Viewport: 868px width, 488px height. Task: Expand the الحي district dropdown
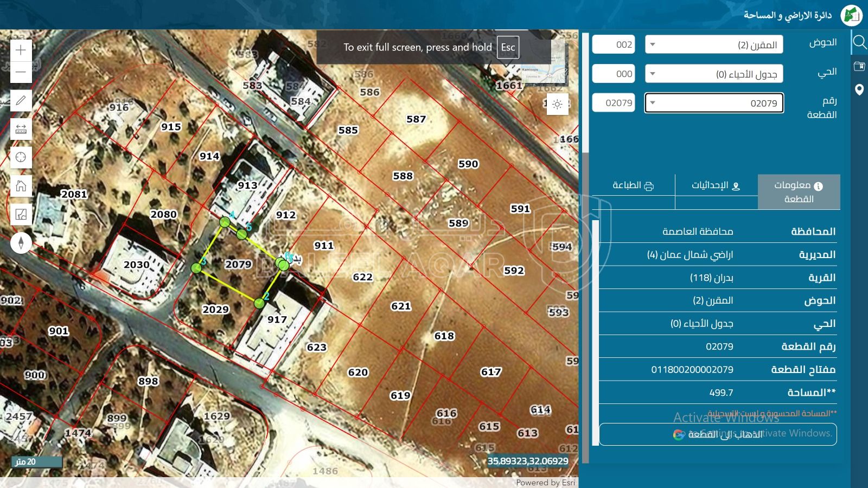coord(714,74)
